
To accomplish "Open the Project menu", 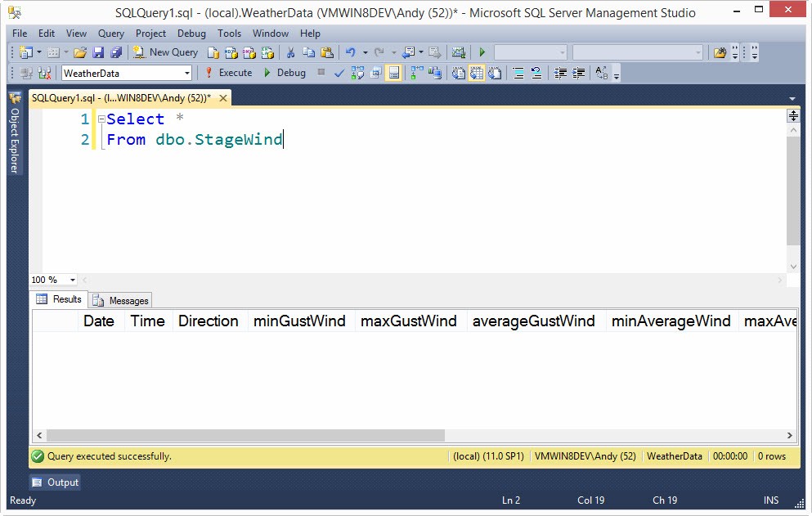I will 150,34.
